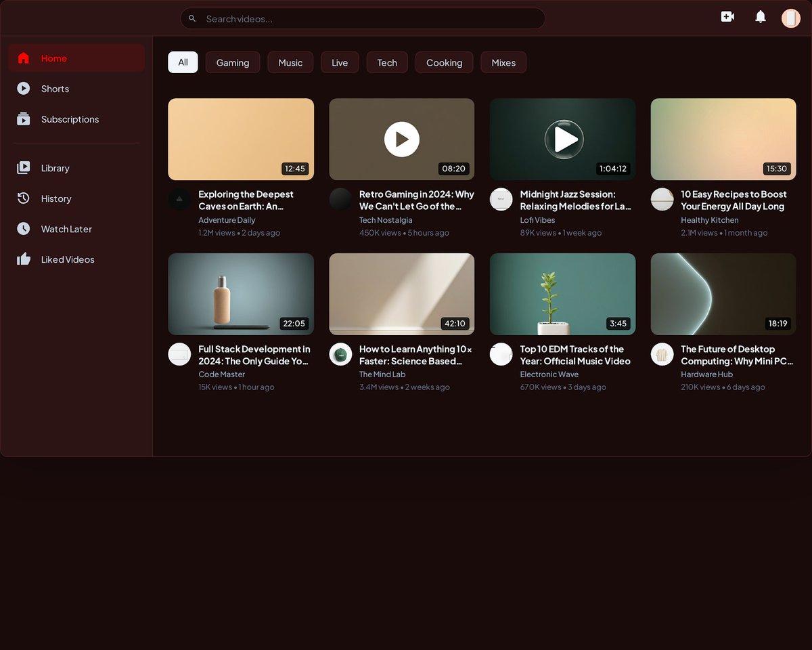
Task: Go Home via the sidebar menu item
Action: coord(54,58)
